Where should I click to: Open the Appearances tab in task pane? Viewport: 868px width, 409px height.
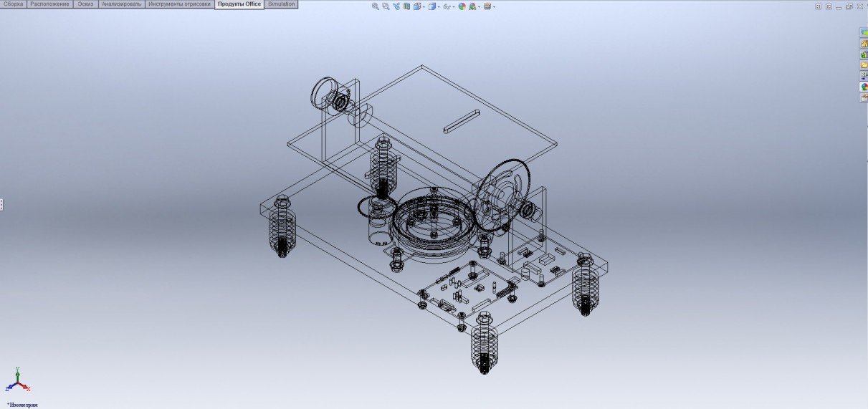pos(864,87)
